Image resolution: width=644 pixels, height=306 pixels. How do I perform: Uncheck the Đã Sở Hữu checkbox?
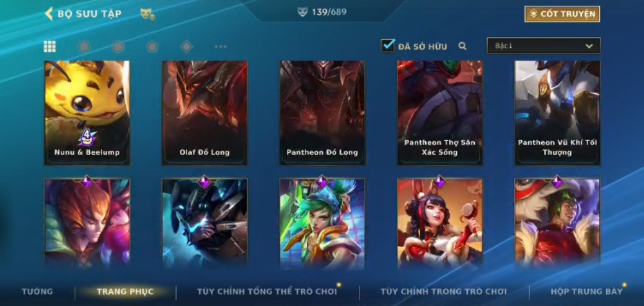click(388, 45)
